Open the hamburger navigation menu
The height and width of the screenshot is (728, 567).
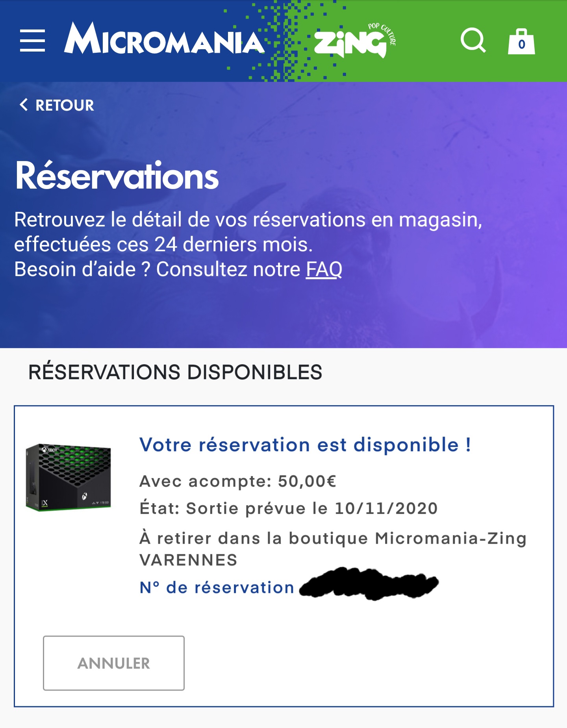tap(32, 40)
